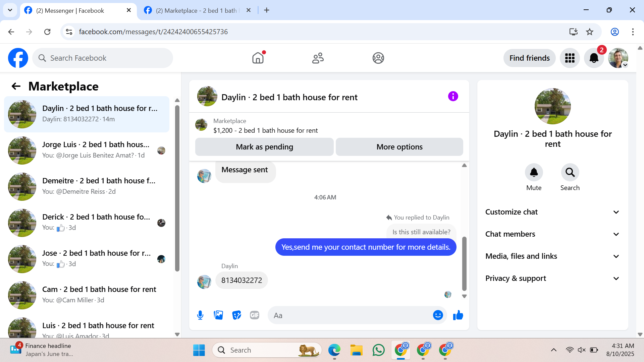The height and width of the screenshot is (362, 644).
Task: Open File Explorer from taskbar
Action: [356, 350]
